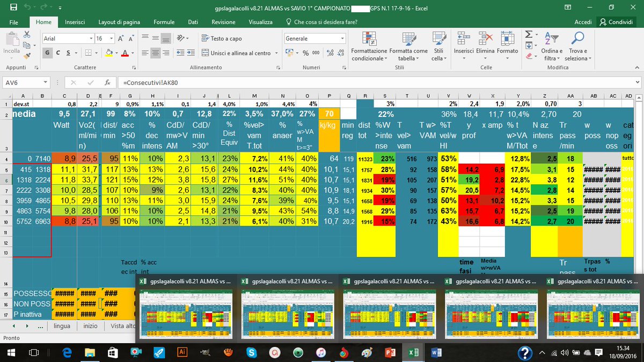Viewport: 644px width, 362px height.
Task: Save the workbook with the floppy icon
Action: point(13,8)
